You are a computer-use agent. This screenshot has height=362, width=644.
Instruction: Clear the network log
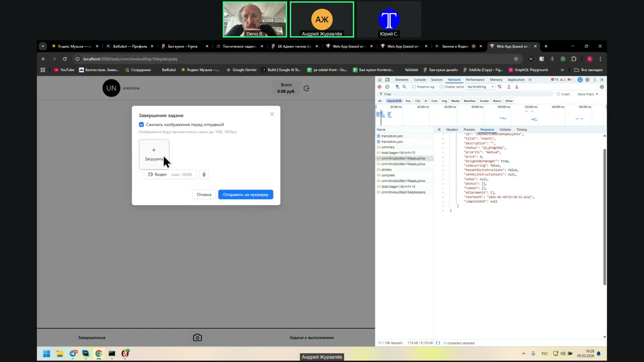point(387,87)
